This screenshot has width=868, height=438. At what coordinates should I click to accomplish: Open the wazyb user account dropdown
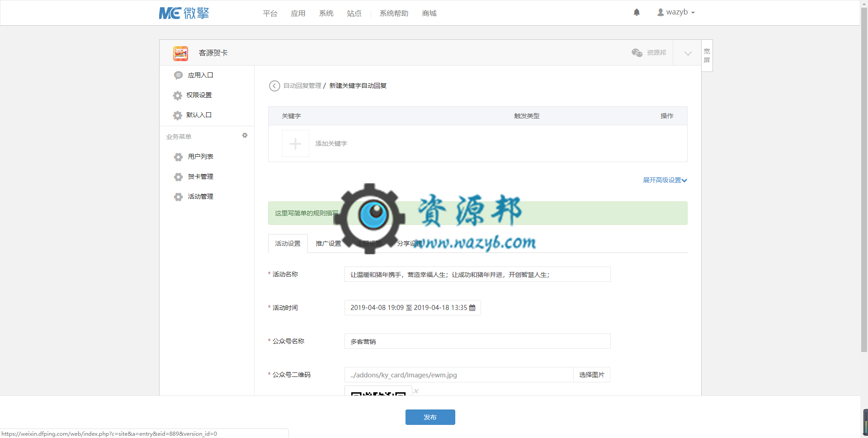click(x=676, y=12)
